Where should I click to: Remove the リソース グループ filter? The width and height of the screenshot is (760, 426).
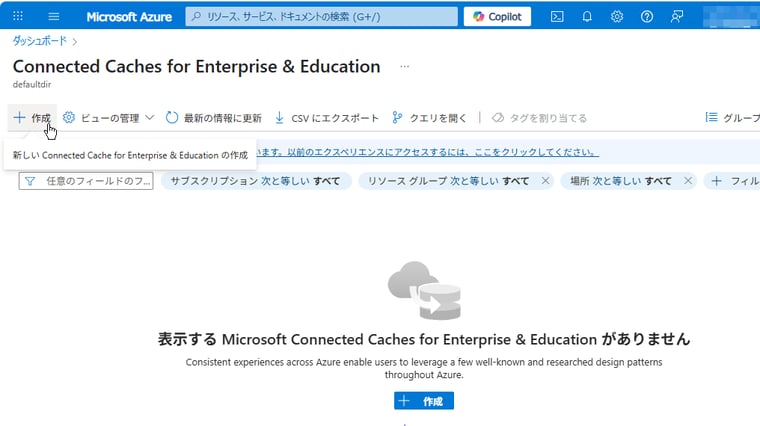[x=545, y=181]
